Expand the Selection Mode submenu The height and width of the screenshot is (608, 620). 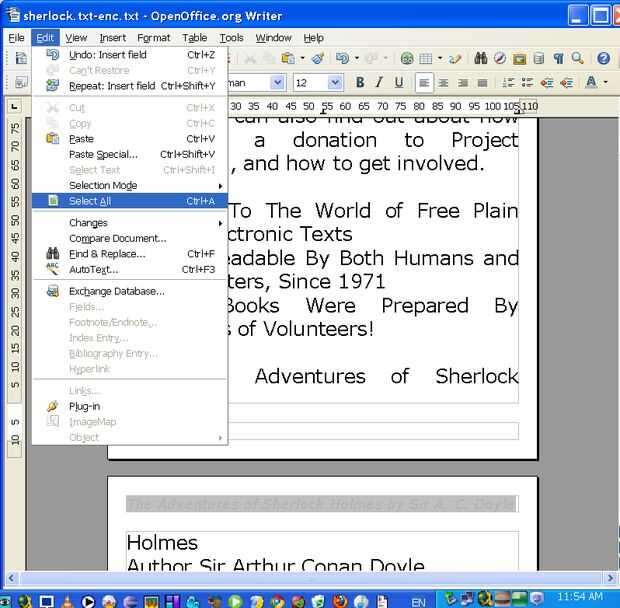130,185
